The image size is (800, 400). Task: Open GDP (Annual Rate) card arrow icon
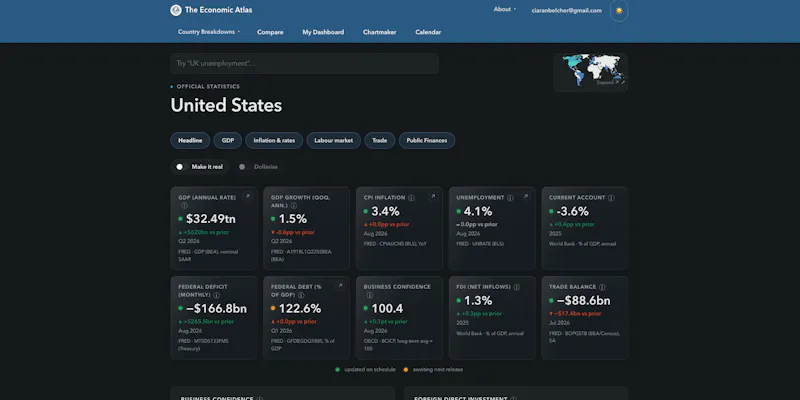pyautogui.click(x=247, y=196)
